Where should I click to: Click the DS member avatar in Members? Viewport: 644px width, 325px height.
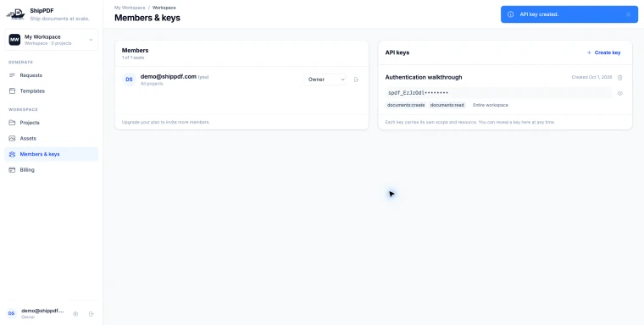[129, 80]
